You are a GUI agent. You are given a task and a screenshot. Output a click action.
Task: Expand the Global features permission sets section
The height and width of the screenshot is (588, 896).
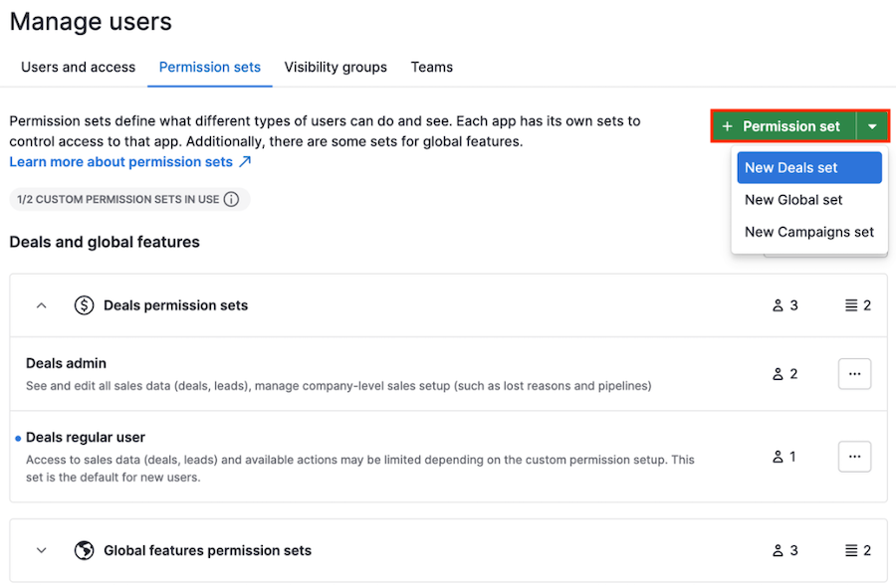[41, 550]
